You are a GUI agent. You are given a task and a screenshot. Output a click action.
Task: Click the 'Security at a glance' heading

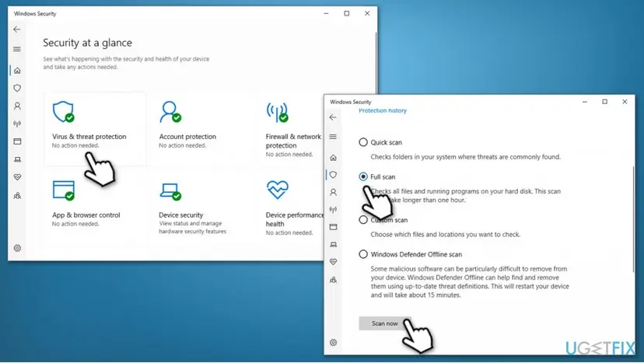point(87,43)
